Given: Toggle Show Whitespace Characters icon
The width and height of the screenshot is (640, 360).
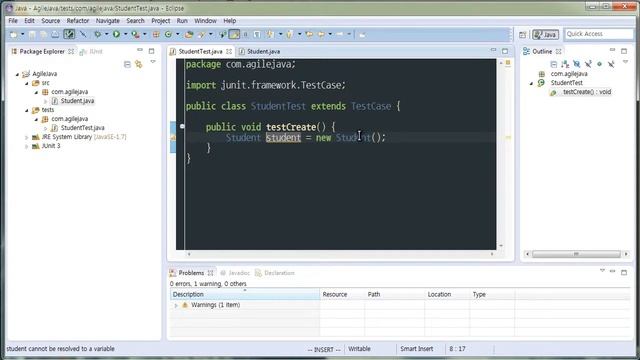Looking at the screenshot, I should (257, 34).
